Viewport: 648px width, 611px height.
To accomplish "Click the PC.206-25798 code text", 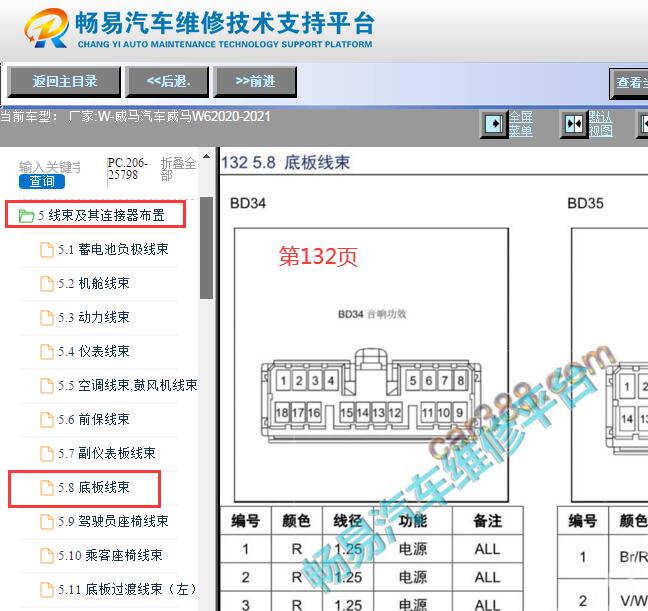I will 127,169.
